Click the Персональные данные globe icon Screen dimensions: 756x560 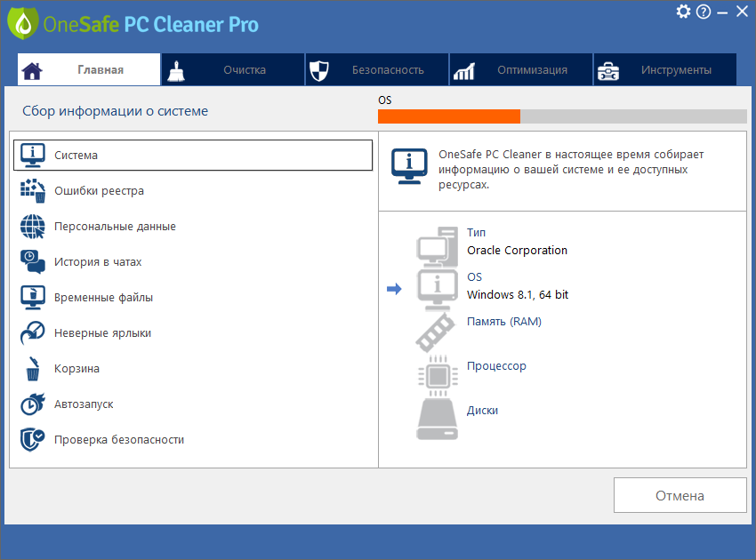(33, 227)
